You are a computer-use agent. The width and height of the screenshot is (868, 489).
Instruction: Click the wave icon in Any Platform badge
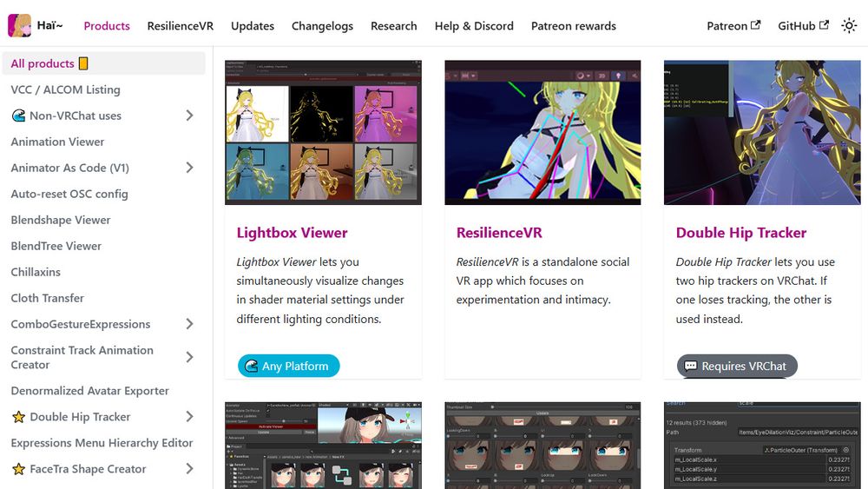(x=252, y=366)
